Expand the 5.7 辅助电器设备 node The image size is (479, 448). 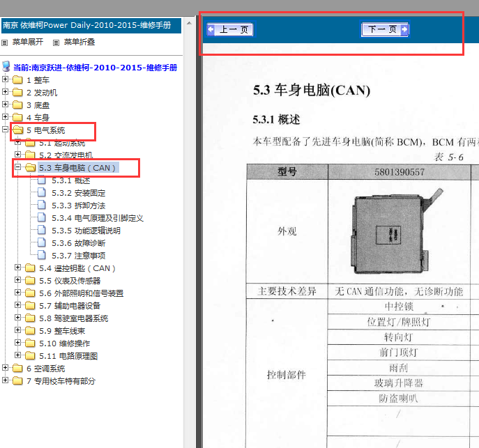point(17,305)
